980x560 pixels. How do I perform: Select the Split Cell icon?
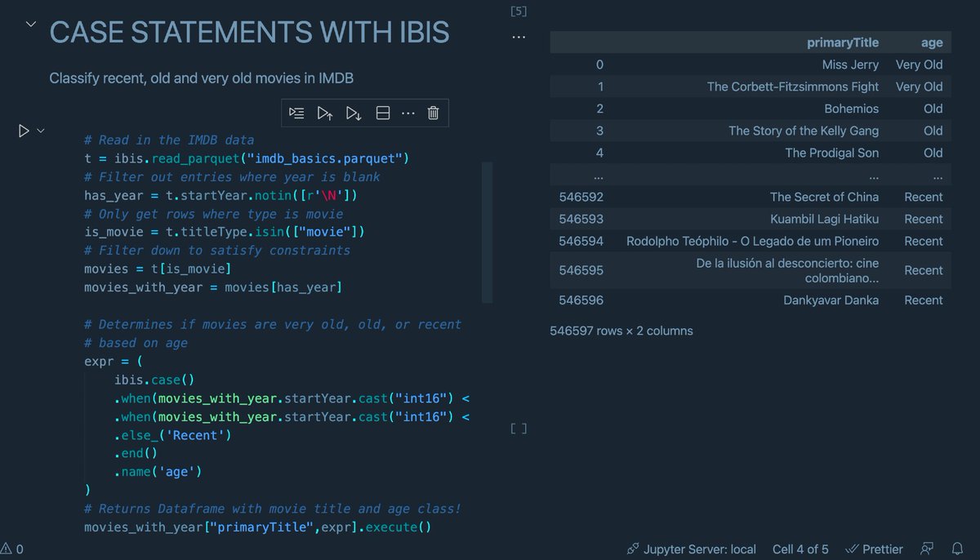point(382,113)
